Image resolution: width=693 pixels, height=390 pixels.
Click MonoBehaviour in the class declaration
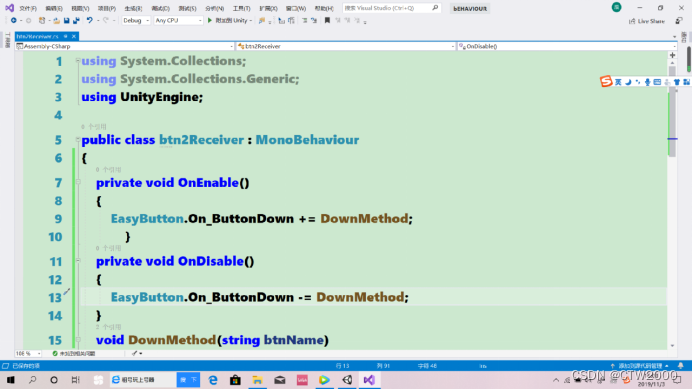pos(307,140)
